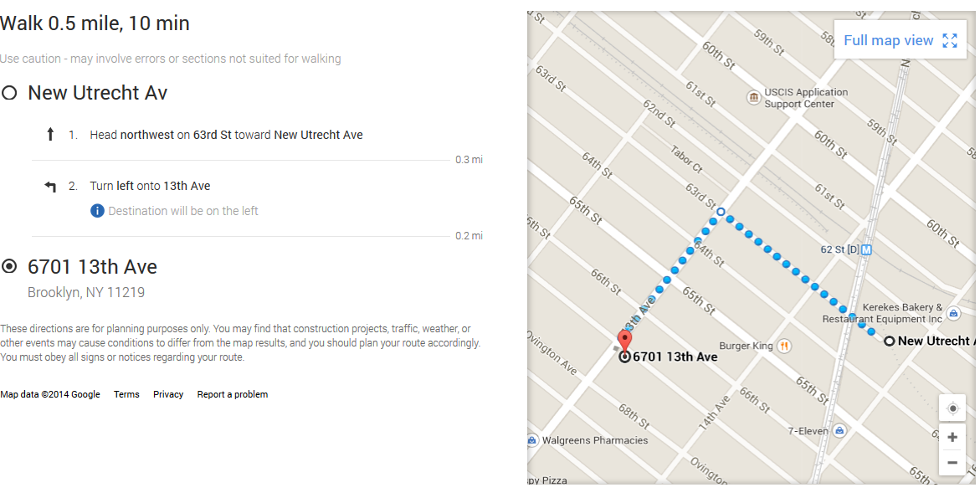Zoom in with the plus button
Screen dimensions: 980x498
point(952,437)
